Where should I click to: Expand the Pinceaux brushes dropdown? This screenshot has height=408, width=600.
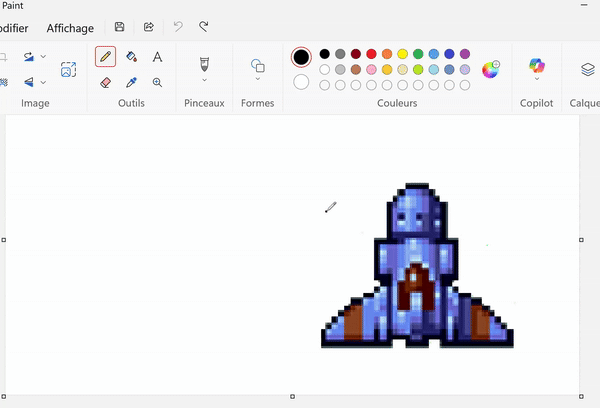(x=205, y=79)
